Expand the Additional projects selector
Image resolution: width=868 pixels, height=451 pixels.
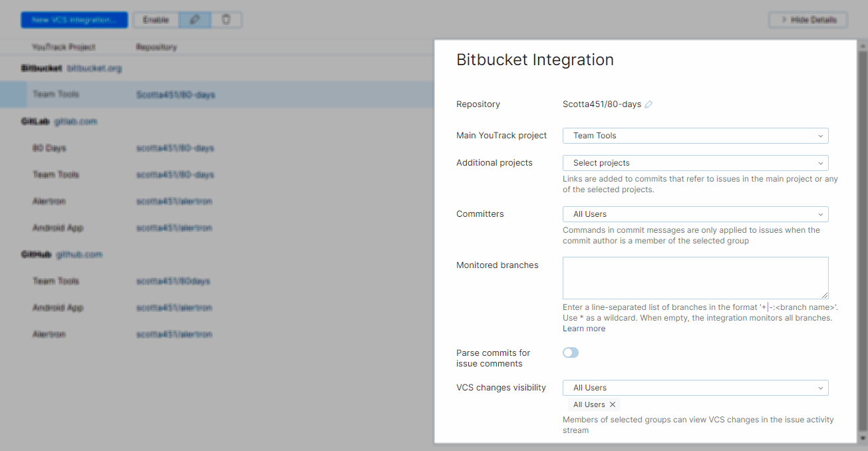coord(694,162)
